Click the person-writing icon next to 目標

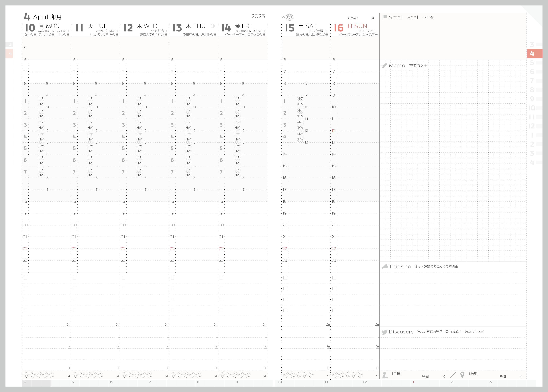[385, 375]
